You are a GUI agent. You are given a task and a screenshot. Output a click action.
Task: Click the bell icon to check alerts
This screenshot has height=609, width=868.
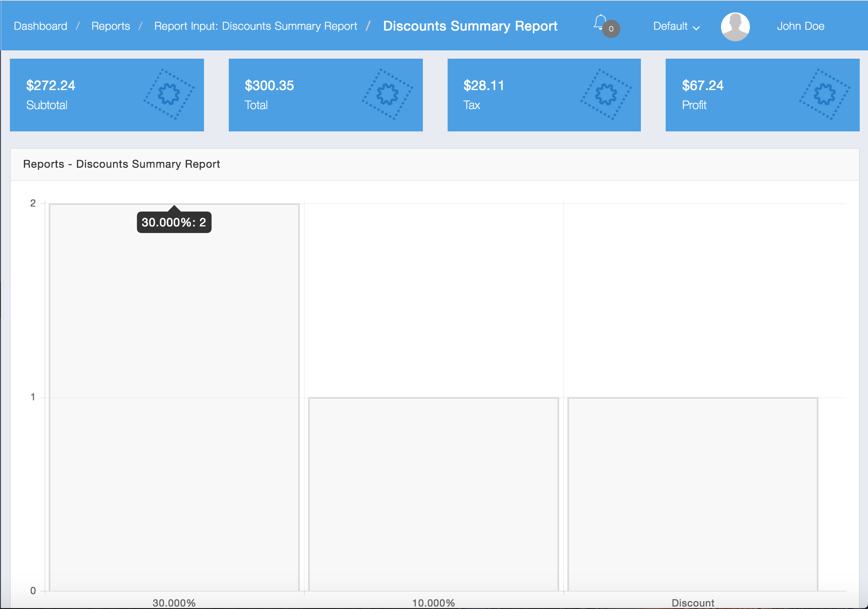[600, 24]
